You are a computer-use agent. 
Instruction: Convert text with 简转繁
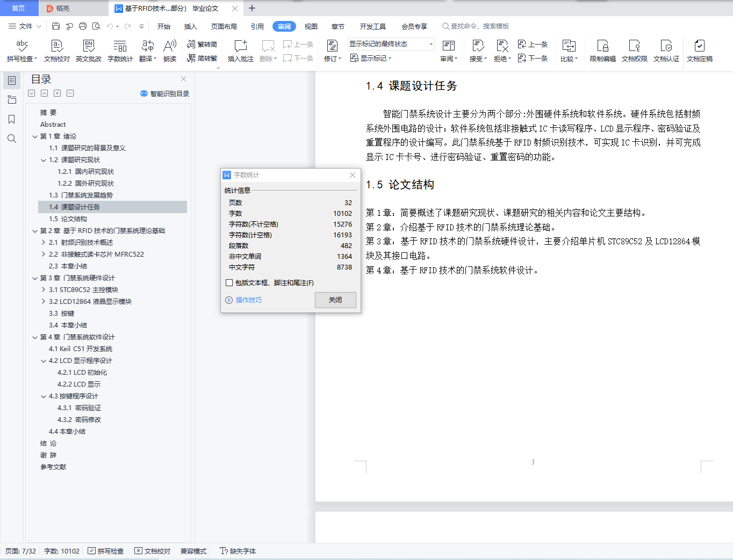coord(202,59)
